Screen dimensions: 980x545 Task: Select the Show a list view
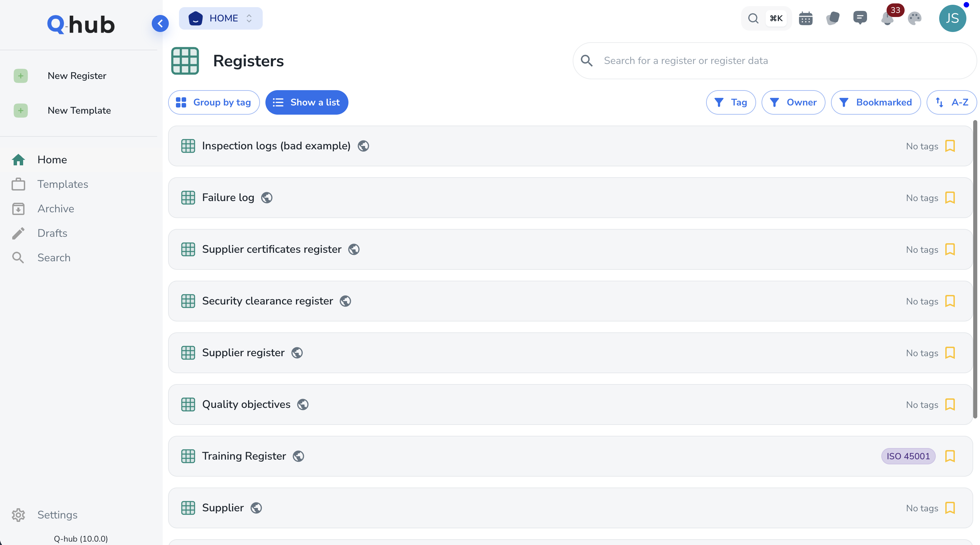click(307, 102)
